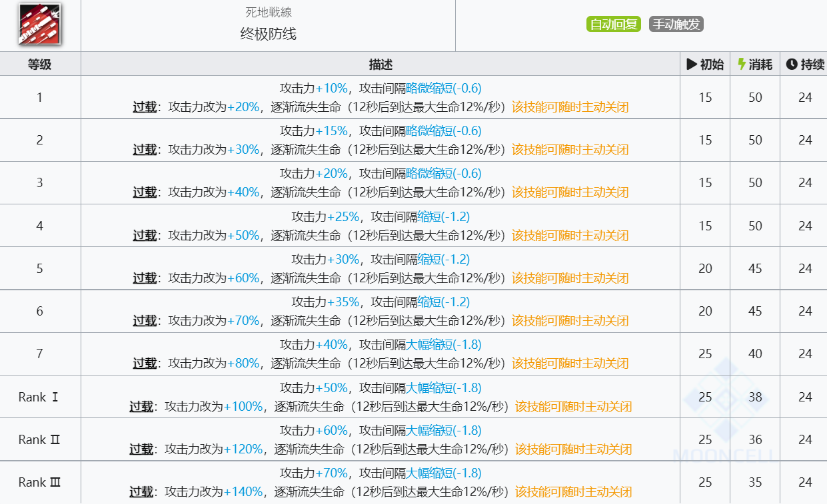Viewport: 827px width, 504px height.
Task: Click the level 4 cell
Action: (x=40, y=226)
